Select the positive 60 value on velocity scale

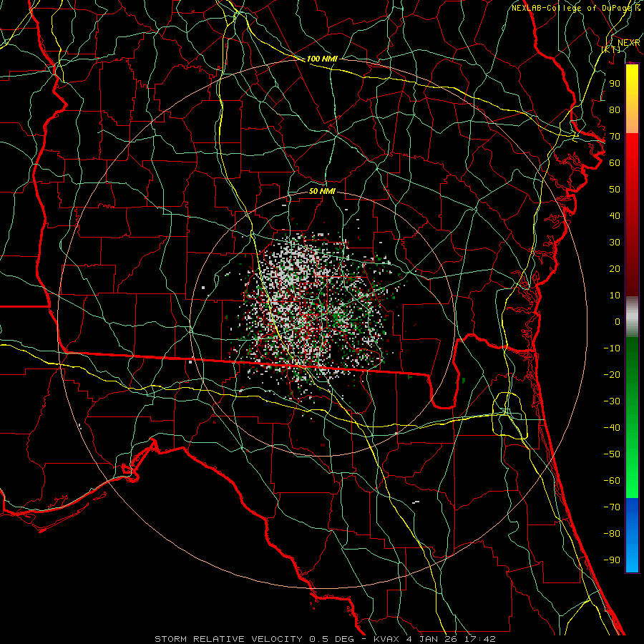click(x=615, y=162)
